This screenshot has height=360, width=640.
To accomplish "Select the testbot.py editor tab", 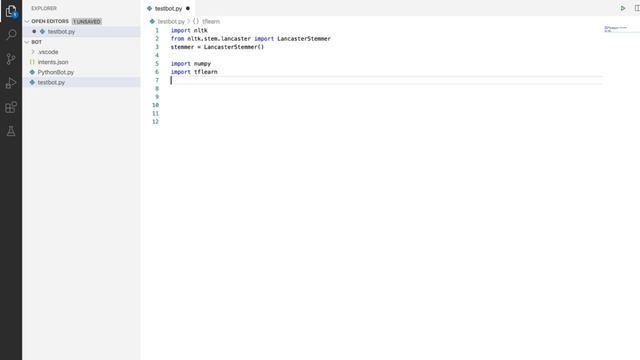I will tap(168, 8).
